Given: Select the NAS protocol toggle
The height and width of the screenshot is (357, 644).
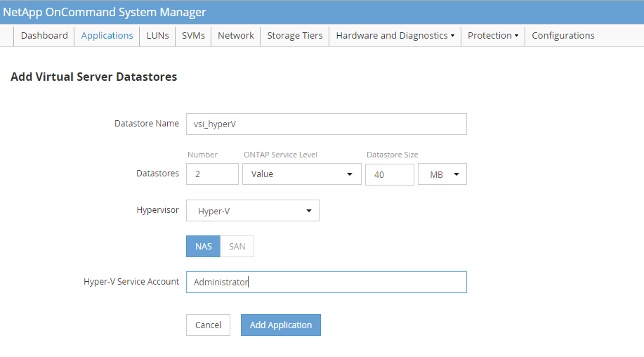Looking at the screenshot, I should tap(203, 247).
